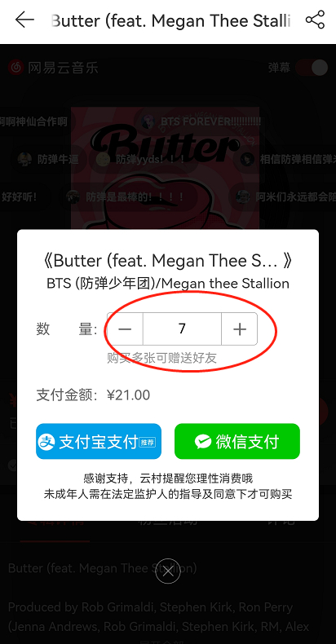Image resolution: width=336 pixels, height=644 pixels.
Task: Tap the 防弹yyds comment avatar
Action: click(x=103, y=159)
